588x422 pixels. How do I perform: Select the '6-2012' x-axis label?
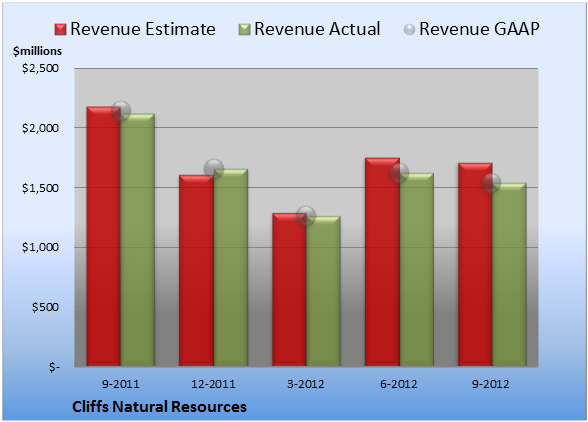[399, 384]
